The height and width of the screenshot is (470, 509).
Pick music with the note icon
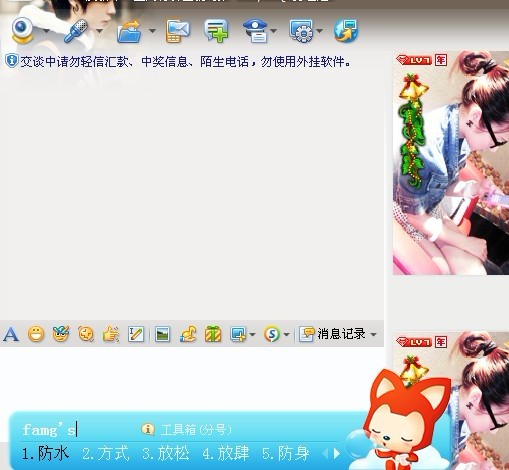(188, 334)
